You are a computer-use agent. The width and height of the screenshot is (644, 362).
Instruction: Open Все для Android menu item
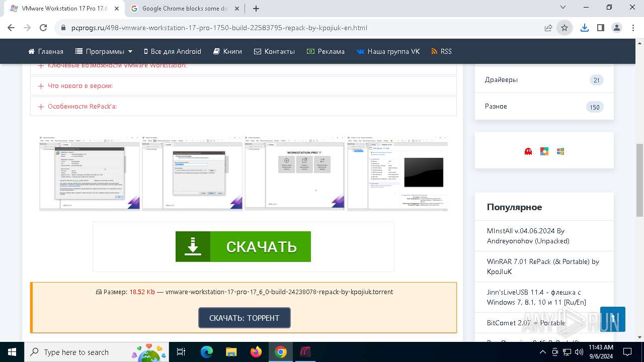pos(172,51)
